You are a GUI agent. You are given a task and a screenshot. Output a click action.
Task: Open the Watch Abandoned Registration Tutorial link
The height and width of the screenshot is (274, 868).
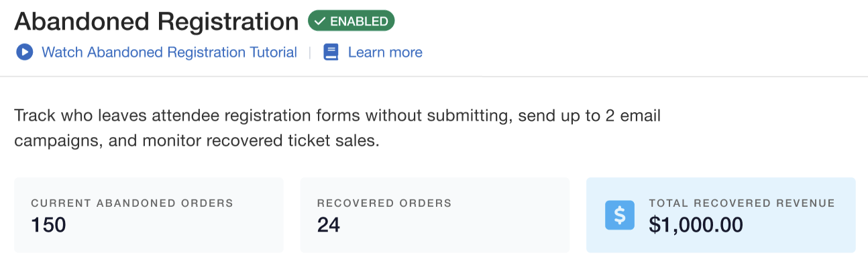(169, 52)
